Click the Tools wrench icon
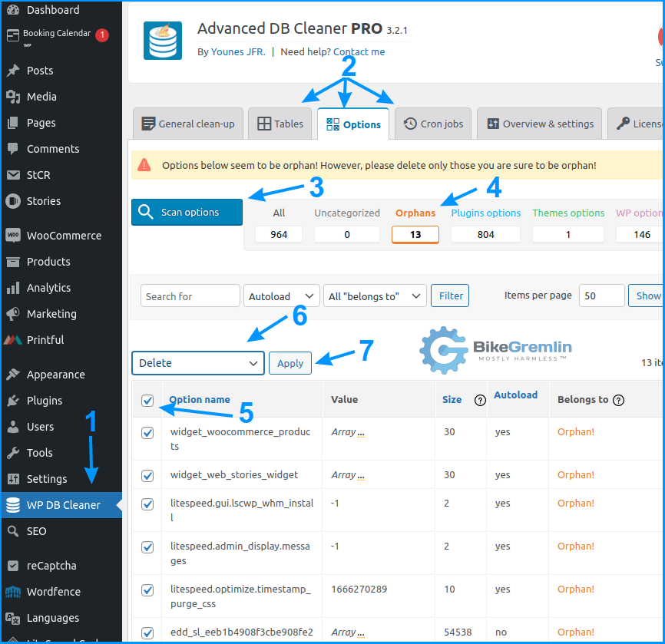The image size is (665, 644). pyautogui.click(x=13, y=453)
